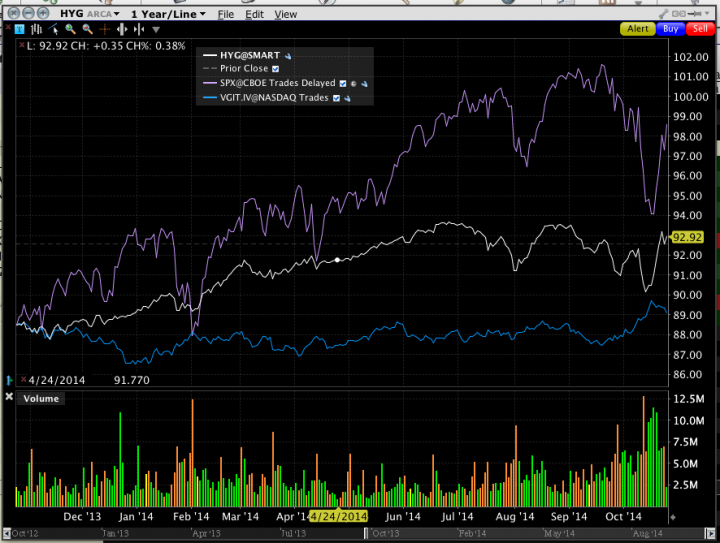Click the Oct '14 time axis label
720x543 pixels.
(x=623, y=516)
